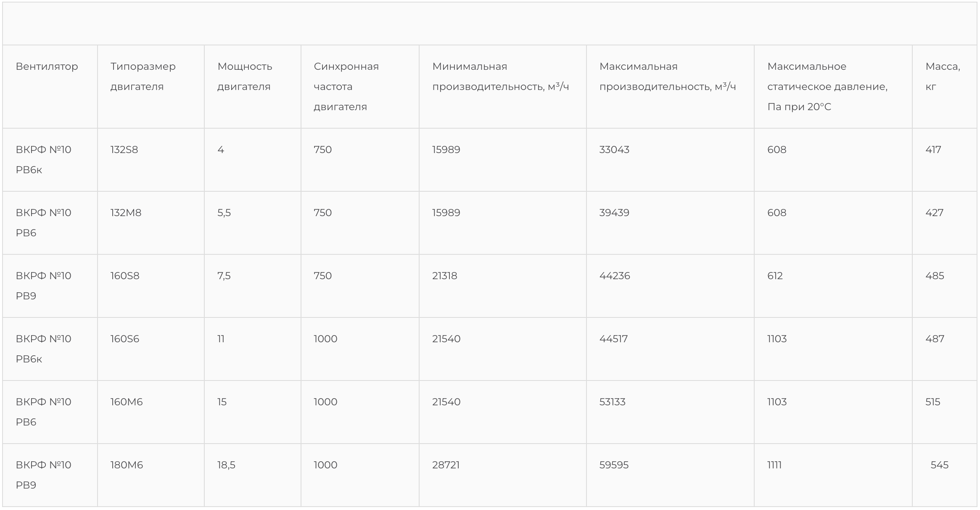Click the "180M6" motor size cell
980x510 pixels.
[x=127, y=465]
